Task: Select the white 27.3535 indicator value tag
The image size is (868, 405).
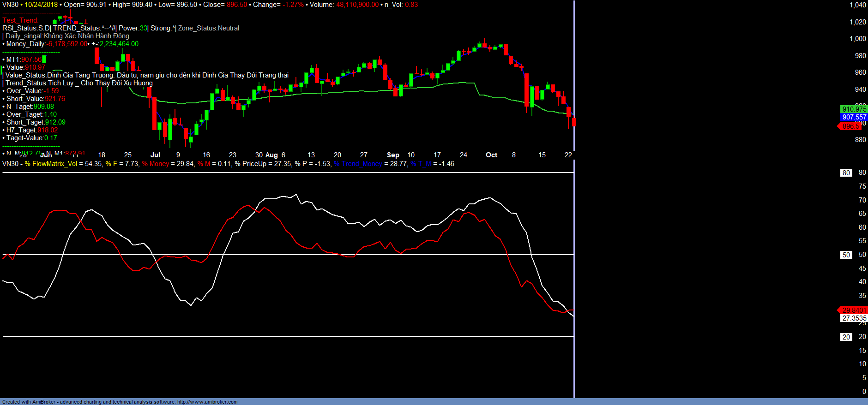Action: point(854,318)
